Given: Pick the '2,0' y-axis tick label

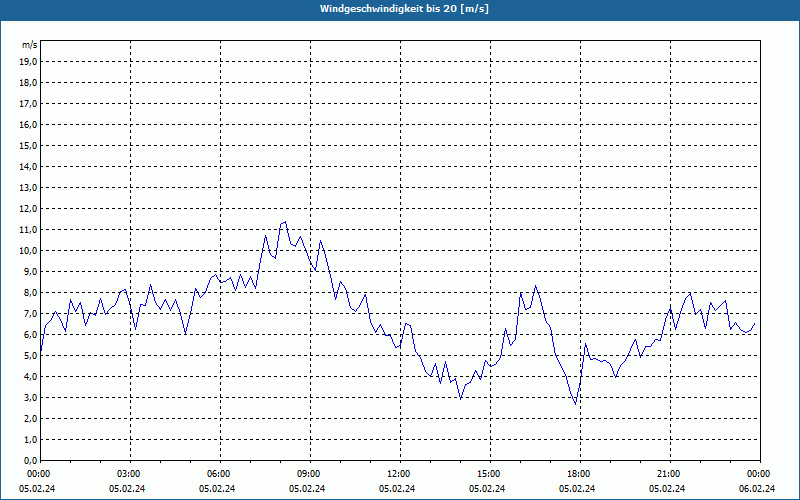Looking at the screenshot, I should click(30, 418).
